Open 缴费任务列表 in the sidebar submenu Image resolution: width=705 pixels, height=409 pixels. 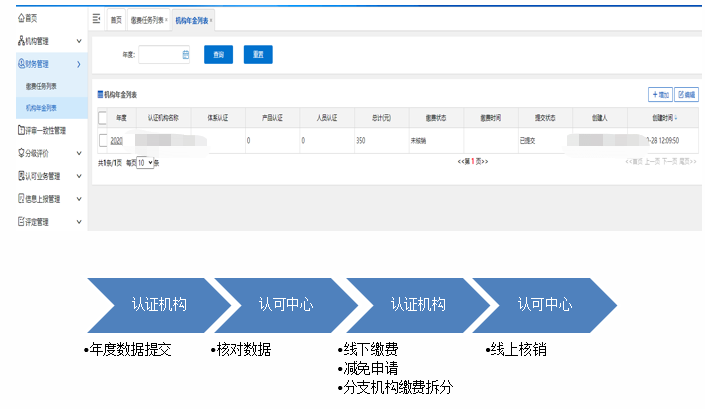[x=41, y=86]
